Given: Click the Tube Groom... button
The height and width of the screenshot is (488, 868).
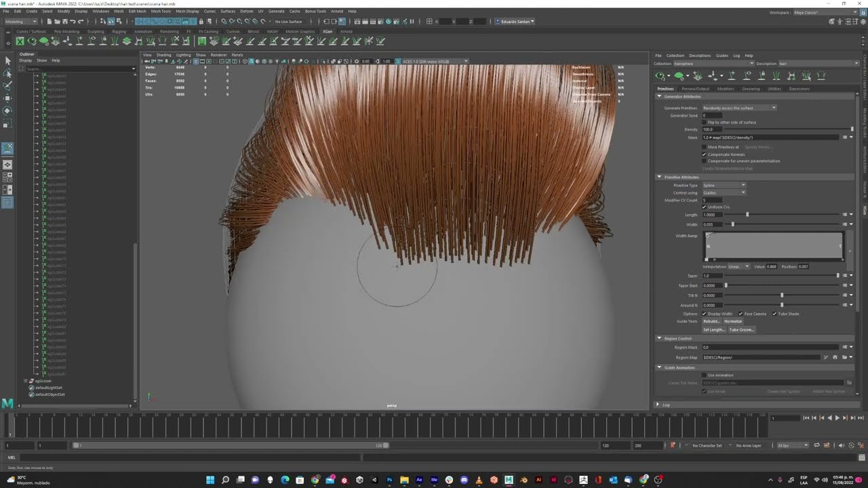Looking at the screenshot, I should coord(741,329).
